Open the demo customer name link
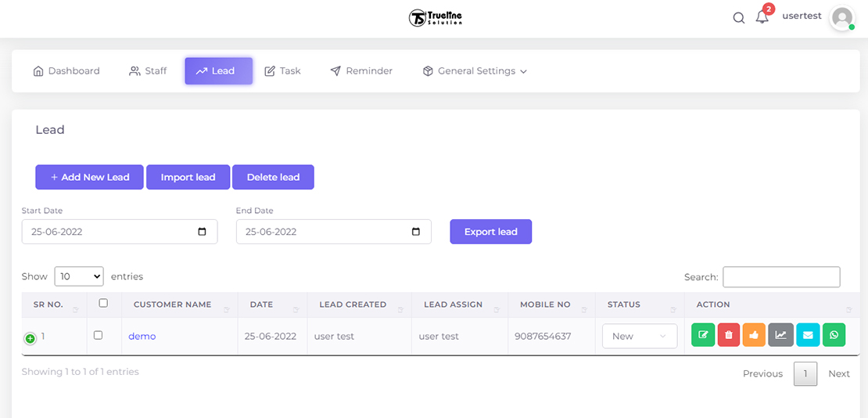This screenshot has width=868, height=418. coord(142,336)
